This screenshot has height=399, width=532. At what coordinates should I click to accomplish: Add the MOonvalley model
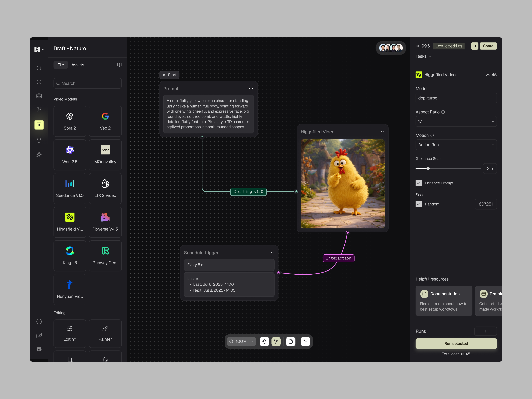[x=105, y=155]
